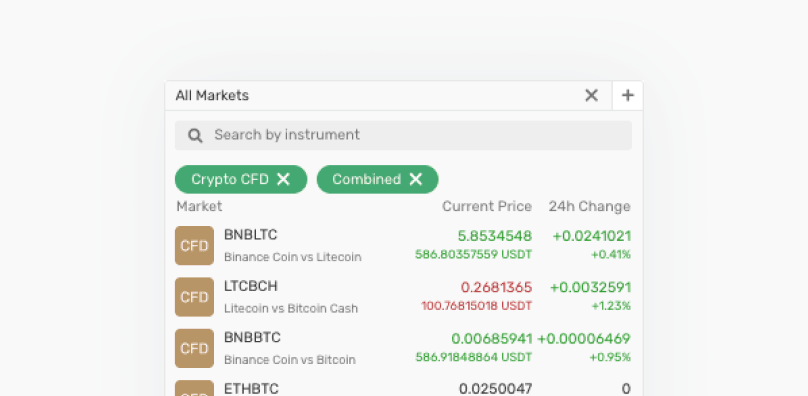The height and width of the screenshot is (396, 808).
Task: Click 586.91848864 USDT value
Action: (x=474, y=357)
